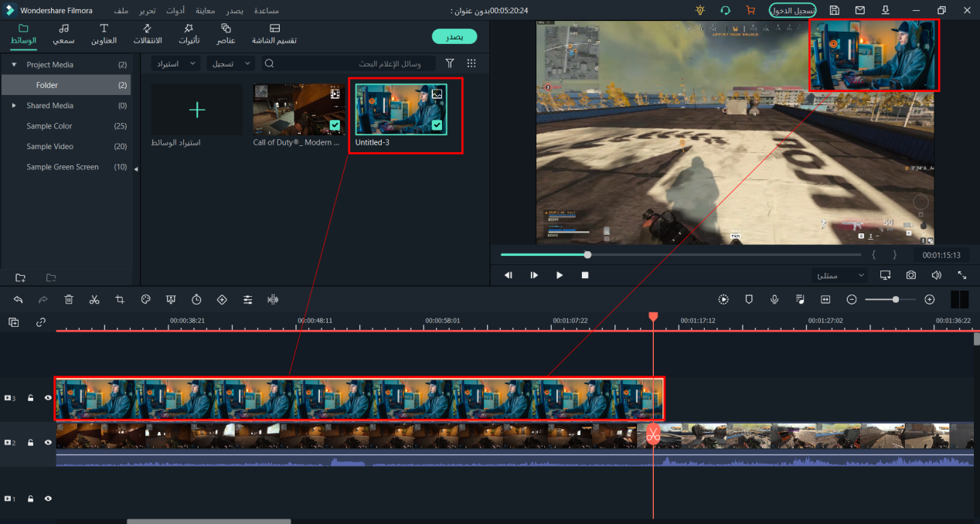Expand the Shared Media tree arrow

[x=14, y=105]
